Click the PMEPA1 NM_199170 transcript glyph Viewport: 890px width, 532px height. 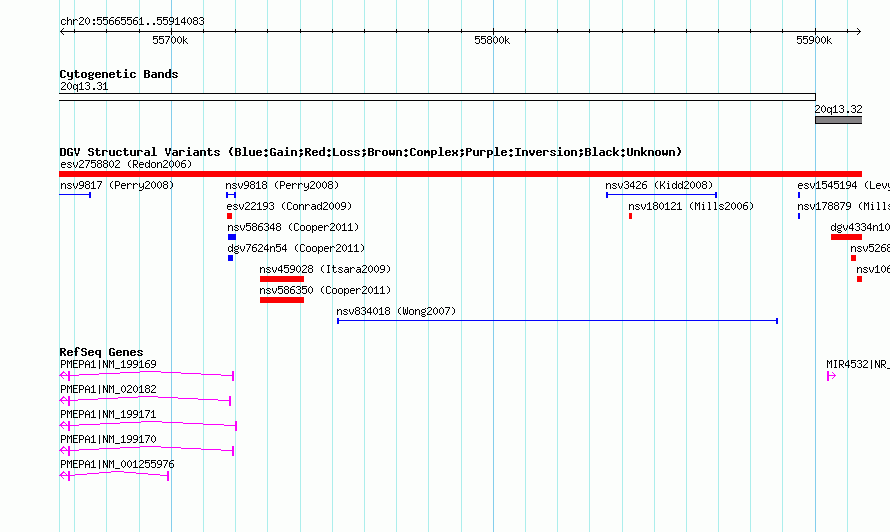(146, 450)
